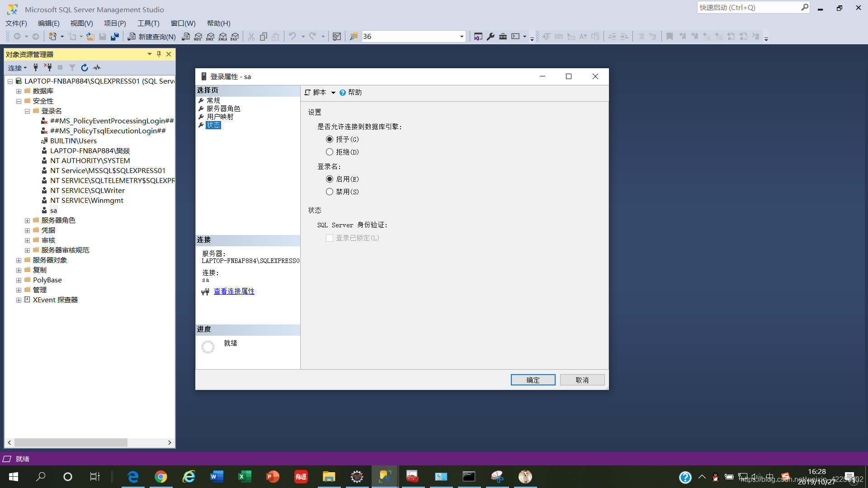Click the DMX query icon
The height and width of the screenshot is (488, 868).
(x=210, y=37)
